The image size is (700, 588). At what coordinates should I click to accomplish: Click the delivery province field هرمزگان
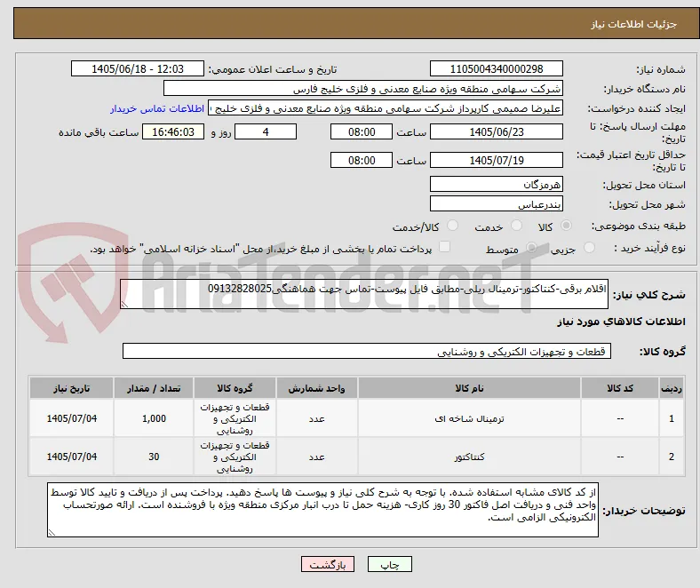tap(496, 184)
